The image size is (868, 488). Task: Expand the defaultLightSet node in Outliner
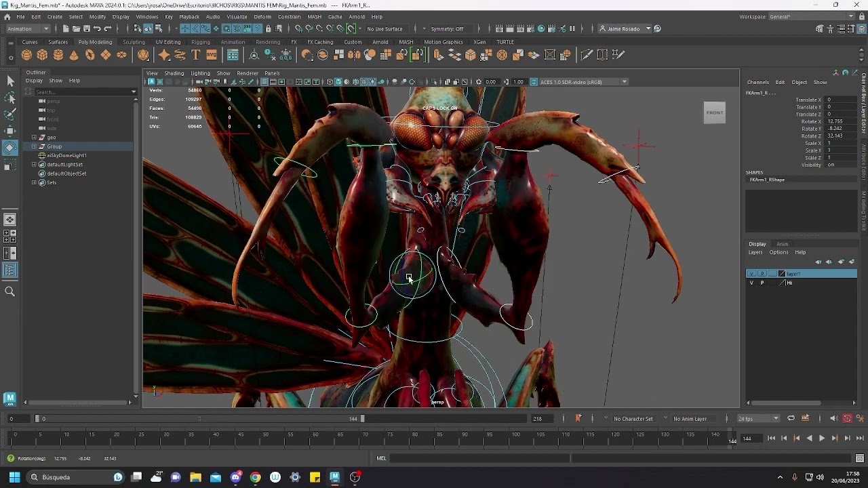click(34, 165)
